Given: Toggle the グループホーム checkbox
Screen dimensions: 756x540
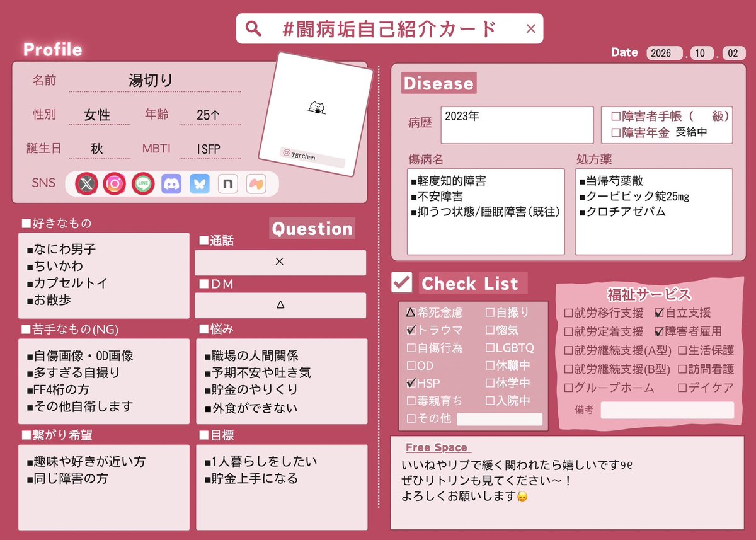Looking at the screenshot, I should tap(568, 388).
